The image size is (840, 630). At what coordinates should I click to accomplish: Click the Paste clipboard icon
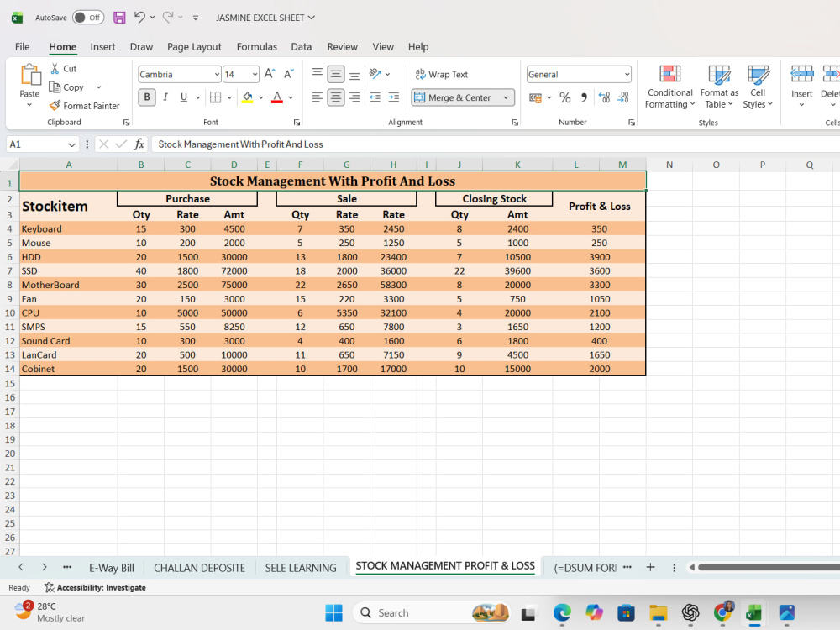[x=30, y=75]
